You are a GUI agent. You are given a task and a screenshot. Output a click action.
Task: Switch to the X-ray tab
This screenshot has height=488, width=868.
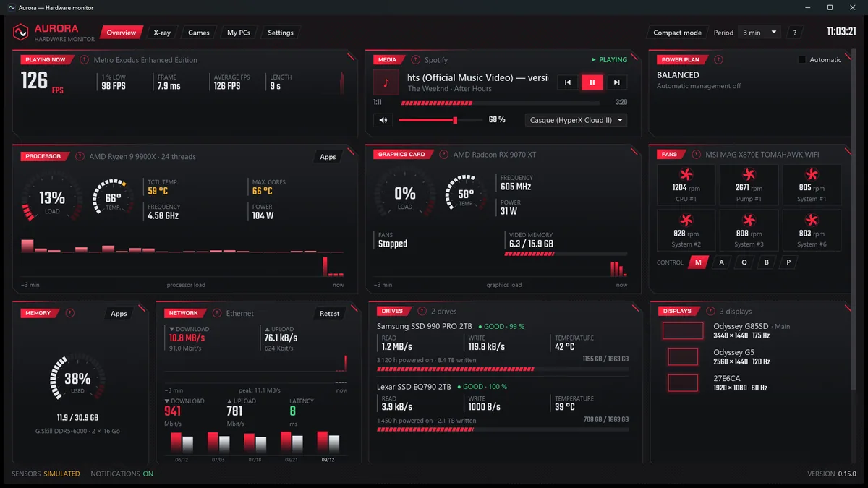point(162,33)
